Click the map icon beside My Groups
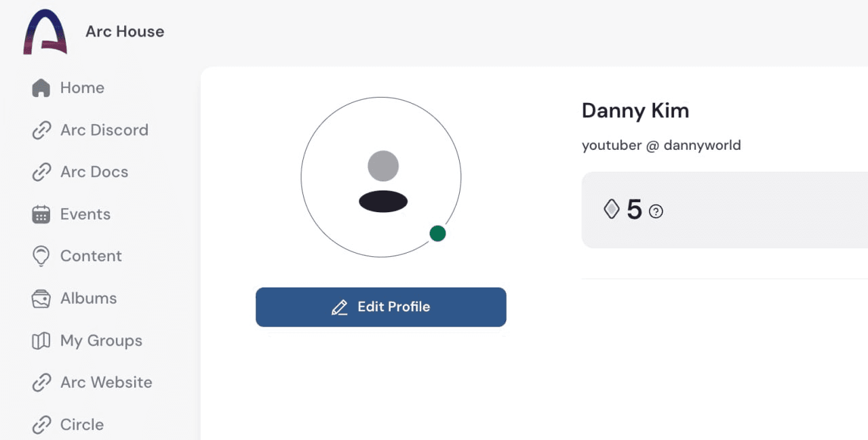The image size is (868, 440). point(41,340)
